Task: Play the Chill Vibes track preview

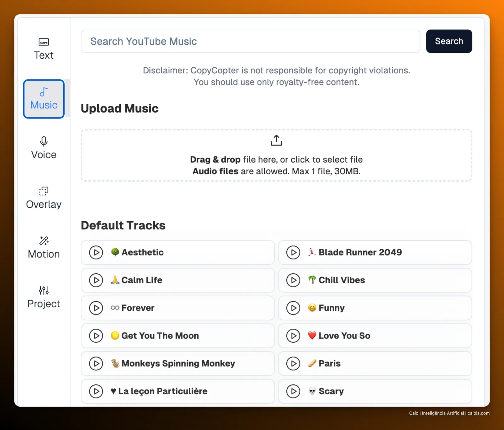Action: [x=293, y=280]
